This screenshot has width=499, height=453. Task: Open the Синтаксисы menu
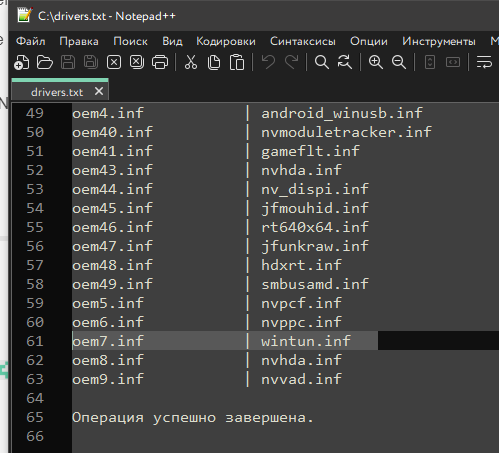(x=303, y=41)
